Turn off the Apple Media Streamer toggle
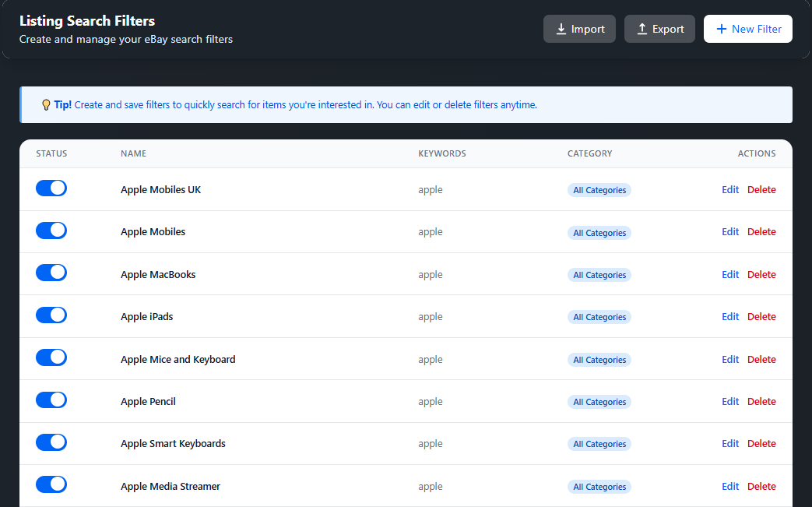Image resolution: width=812 pixels, height=507 pixels. coord(51,485)
